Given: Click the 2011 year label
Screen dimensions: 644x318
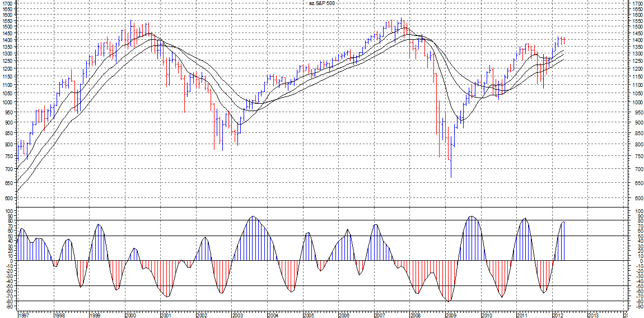Looking at the screenshot, I should click(x=522, y=315).
